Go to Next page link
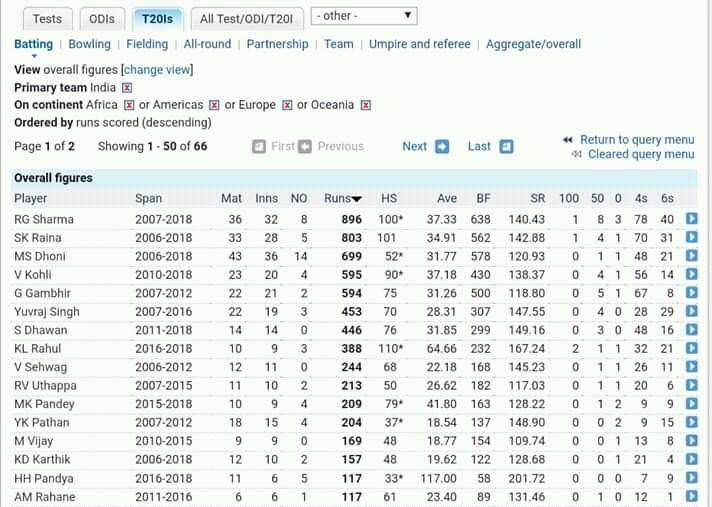The width and height of the screenshot is (712, 507). click(415, 146)
